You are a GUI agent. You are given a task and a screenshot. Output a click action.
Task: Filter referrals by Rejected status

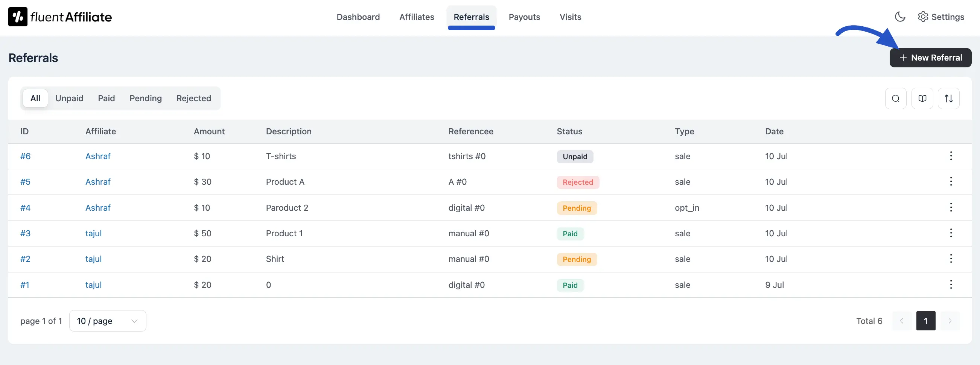194,99
